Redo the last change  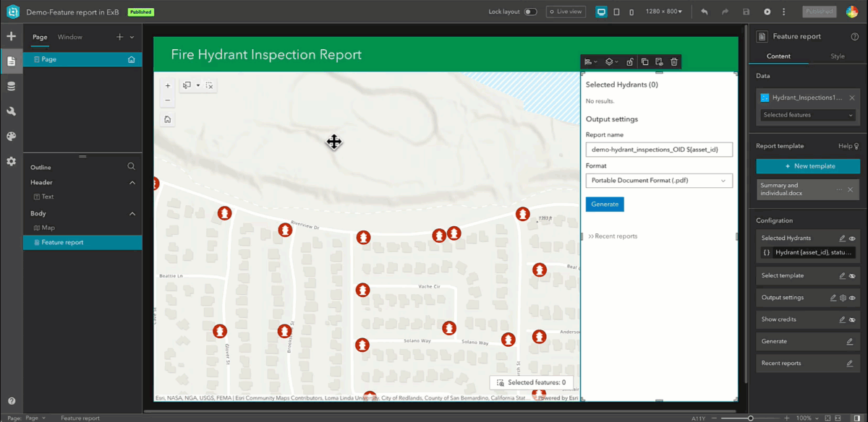pos(725,12)
